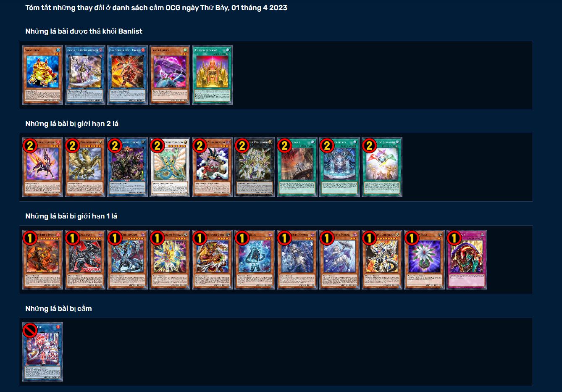The image size is (562, 392).
Task: View the Judgment spell card thumbnail
Action: [382, 167]
